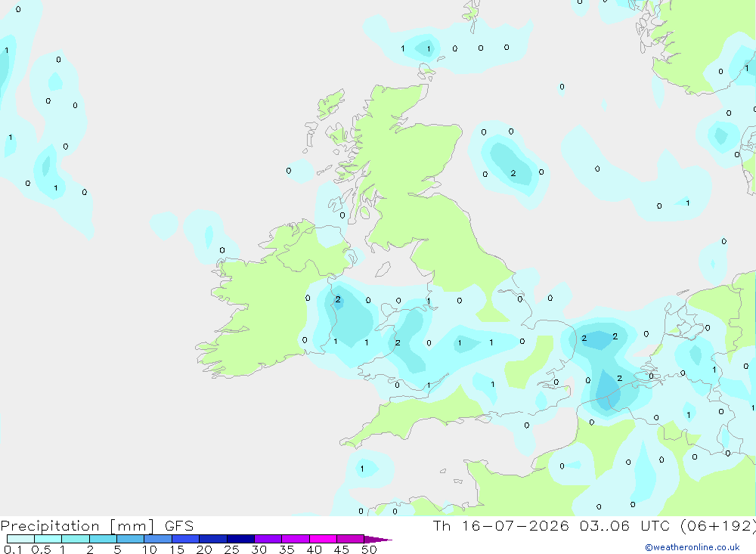This screenshot has width=756, height=554.
Task: Click the 0.5–1 mm legend color swatch
Action: coord(48,539)
